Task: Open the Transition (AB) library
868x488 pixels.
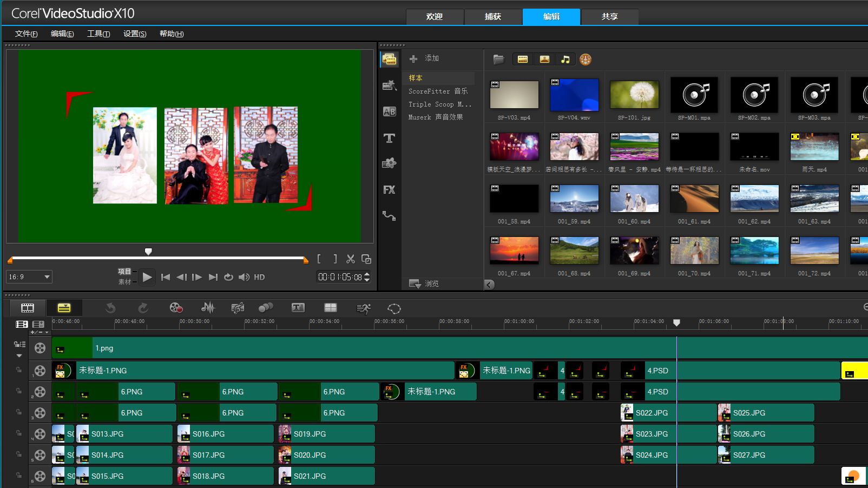Action: 389,111
